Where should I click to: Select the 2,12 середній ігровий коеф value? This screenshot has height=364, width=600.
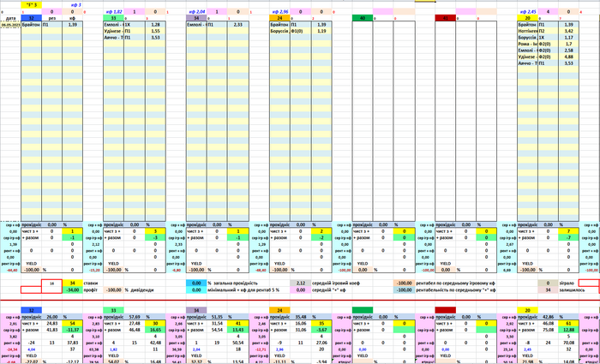(x=300, y=283)
